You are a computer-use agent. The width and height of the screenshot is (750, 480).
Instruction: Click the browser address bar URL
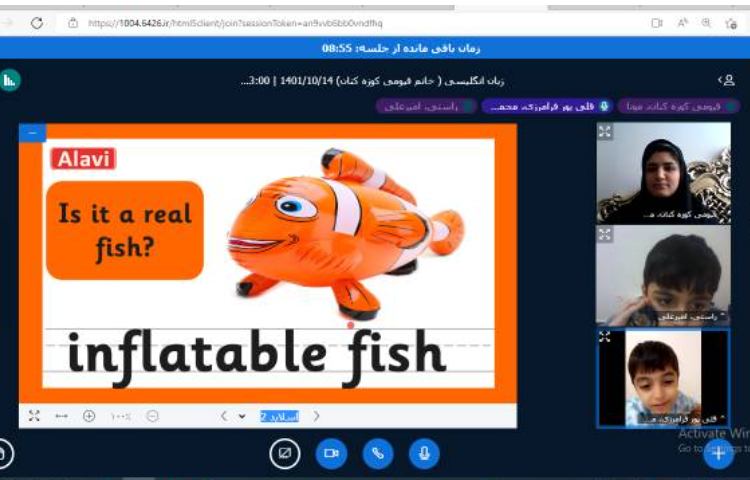coord(235,23)
